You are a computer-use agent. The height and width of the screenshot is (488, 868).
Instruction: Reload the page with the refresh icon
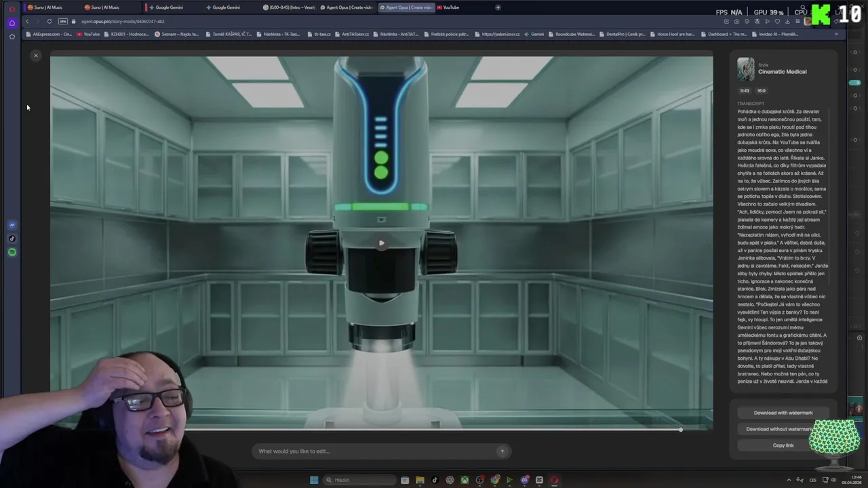pos(50,21)
